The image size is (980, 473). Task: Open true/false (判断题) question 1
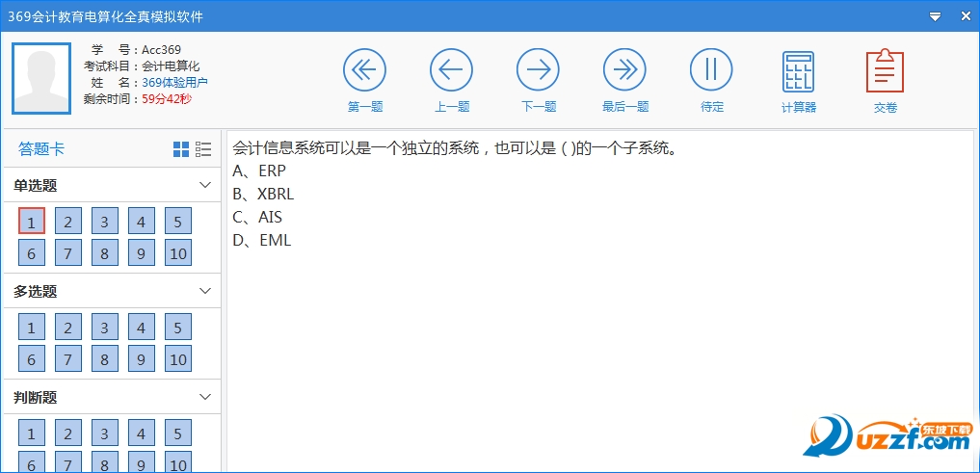(x=31, y=433)
